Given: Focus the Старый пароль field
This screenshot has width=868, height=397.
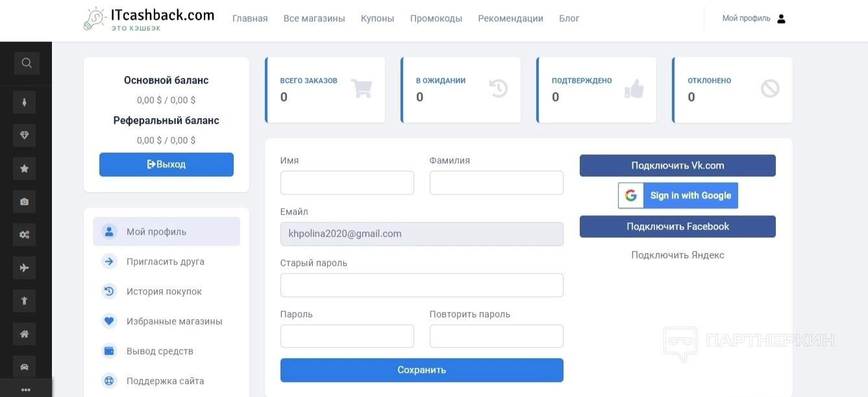Looking at the screenshot, I should (421, 285).
